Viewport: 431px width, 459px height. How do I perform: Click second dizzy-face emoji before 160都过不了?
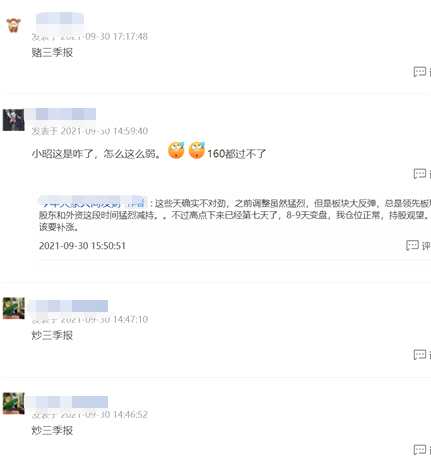(197, 150)
